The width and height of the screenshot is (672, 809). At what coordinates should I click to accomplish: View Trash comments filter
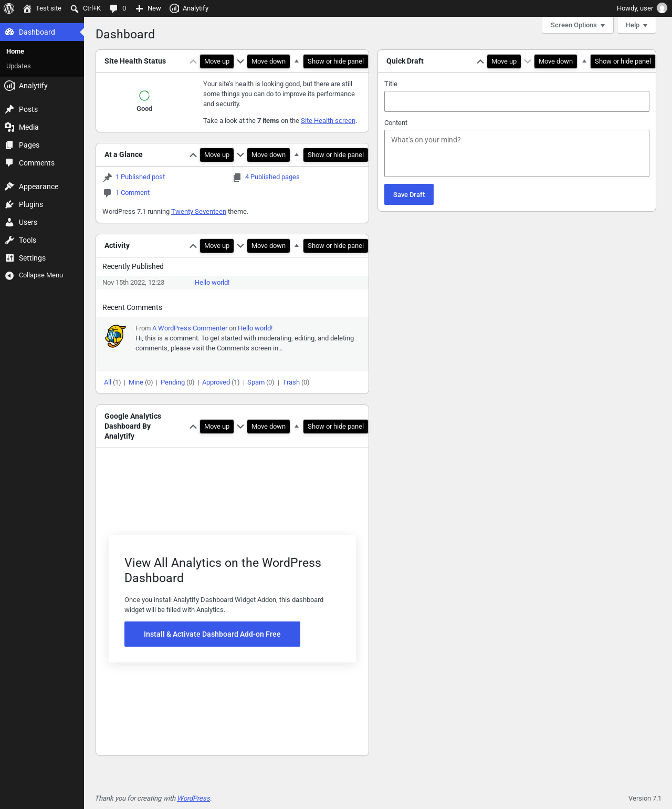[291, 382]
